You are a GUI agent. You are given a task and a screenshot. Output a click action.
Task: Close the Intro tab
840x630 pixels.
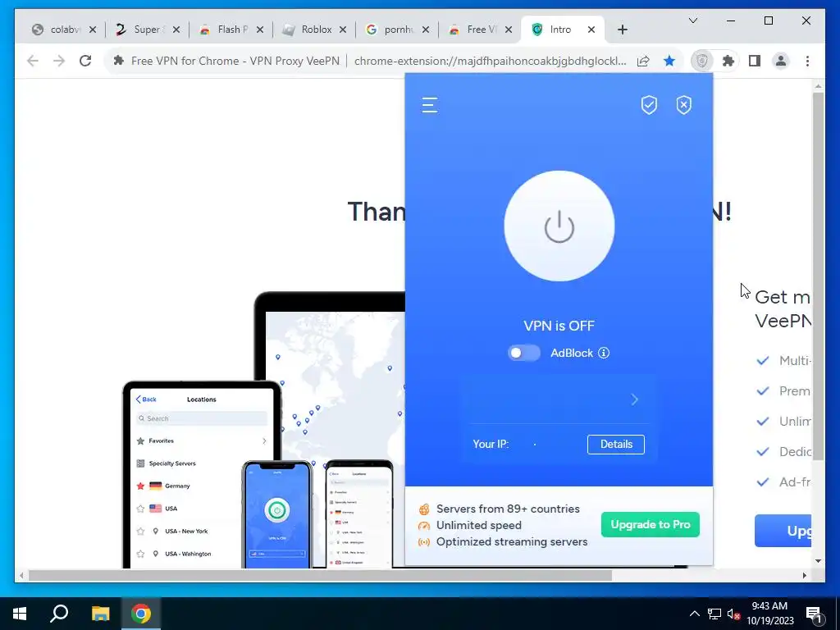[x=591, y=30]
